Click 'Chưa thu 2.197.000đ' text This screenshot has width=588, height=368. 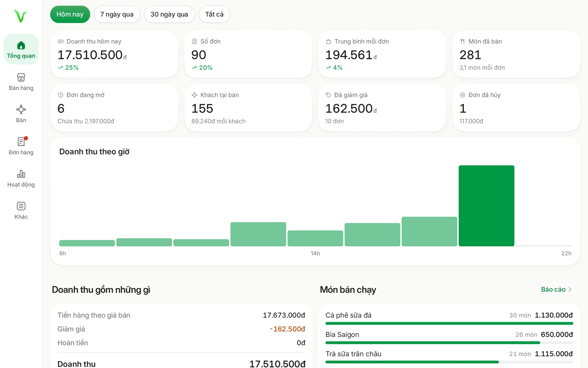[x=86, y=121]
